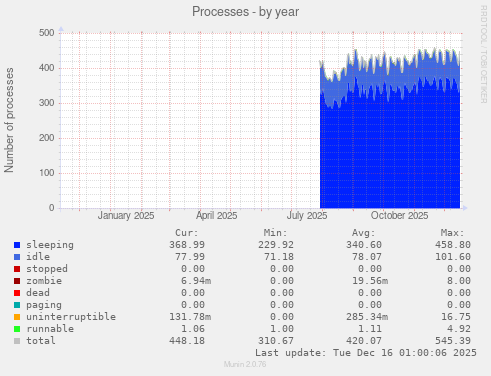Click uninterruptible average value 285.34m
Screen dimensions: 491x376
(367, 317)
